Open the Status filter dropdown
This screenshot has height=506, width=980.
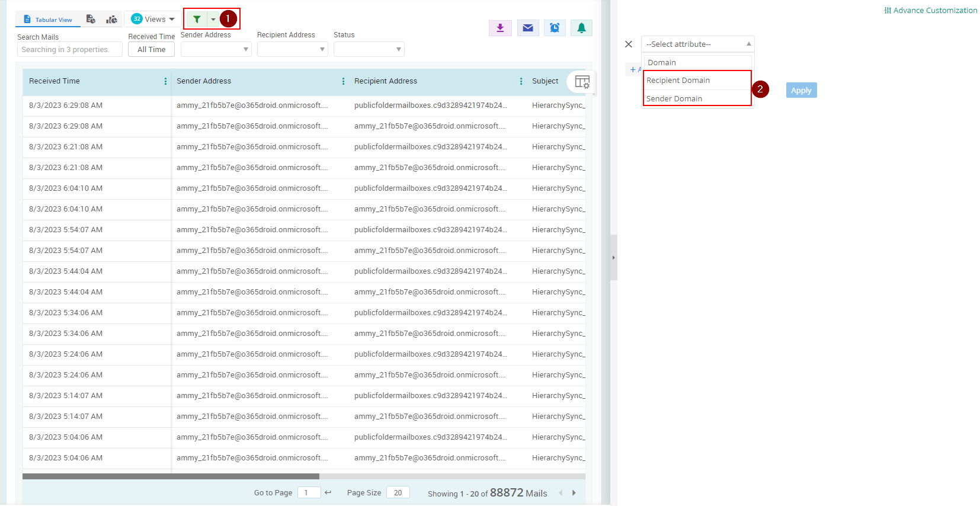(x=369, y=49)
